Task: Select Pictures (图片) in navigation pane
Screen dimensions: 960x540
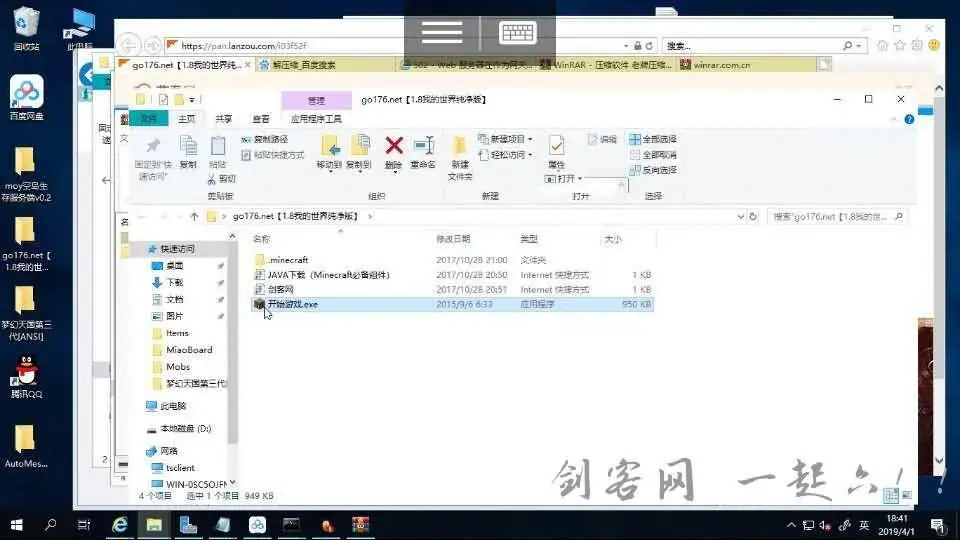Action: [x=174, y=316]
